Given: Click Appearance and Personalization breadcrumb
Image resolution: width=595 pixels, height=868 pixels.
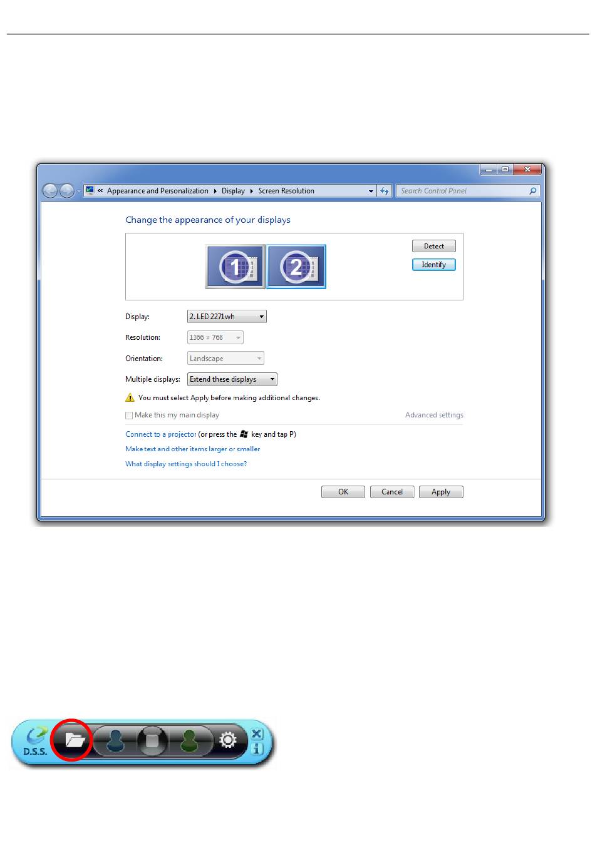Looking at the screenshot, I should (158, 191).
